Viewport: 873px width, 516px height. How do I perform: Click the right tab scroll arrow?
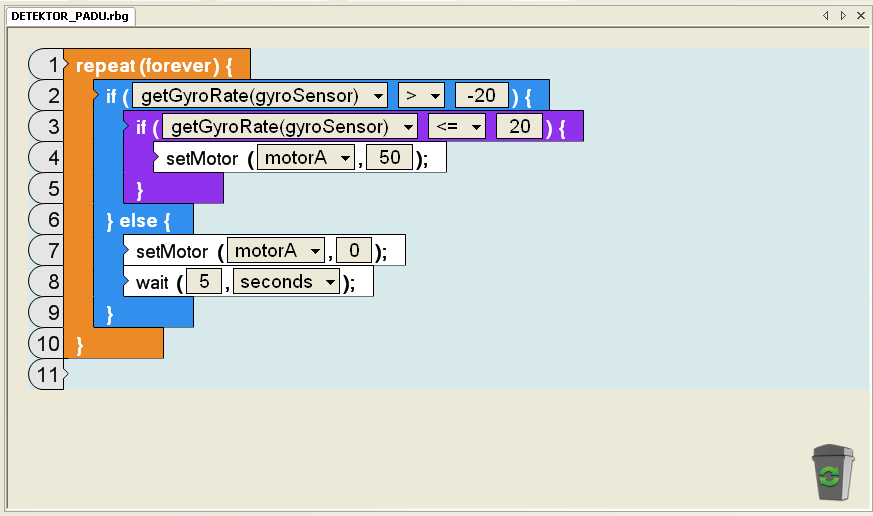coord(843,16)
